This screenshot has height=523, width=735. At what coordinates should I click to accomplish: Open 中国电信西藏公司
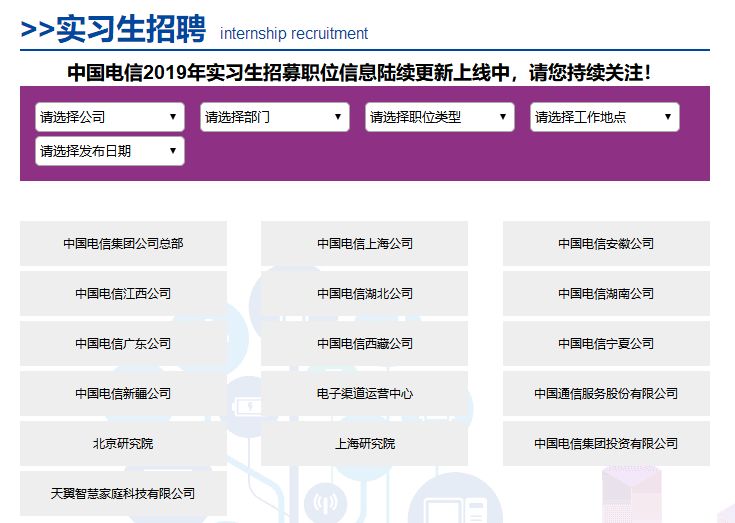[365, 344]
